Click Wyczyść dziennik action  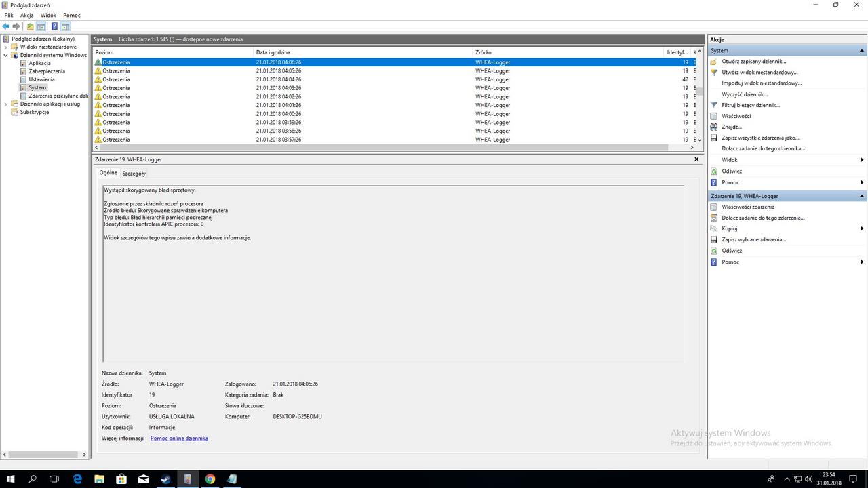tap(745, 94)
